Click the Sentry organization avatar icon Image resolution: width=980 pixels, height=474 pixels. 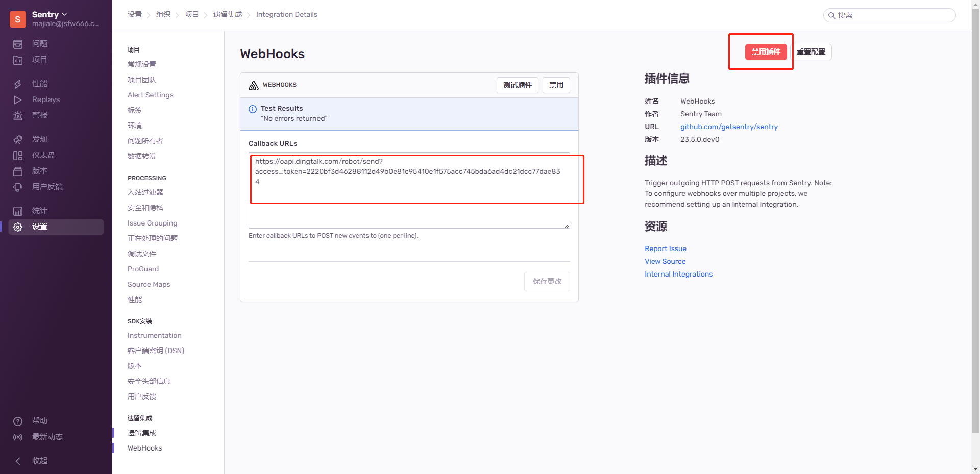pyautogui.click(x=18, y=19)
